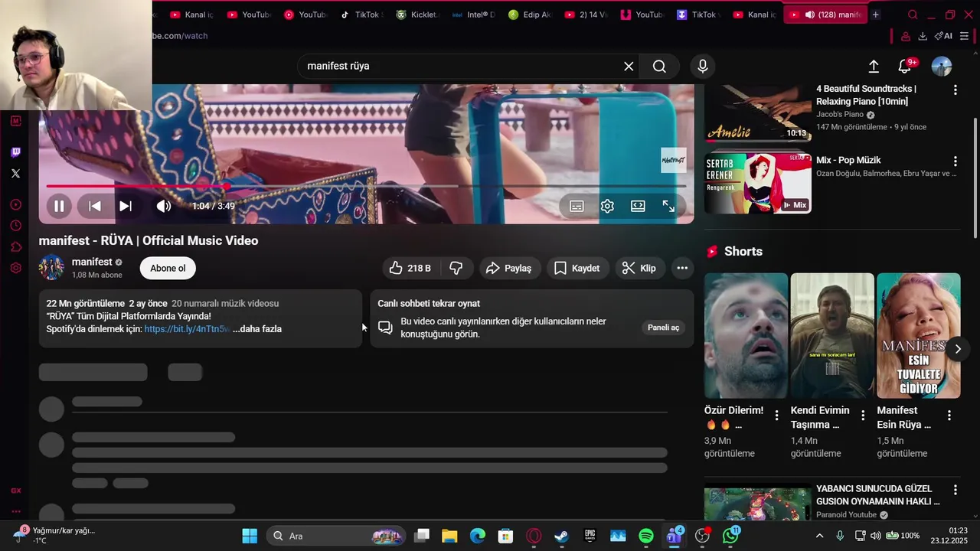
Task: Open the live chat replay with Paneli aç
Action: tap(663, 328)
